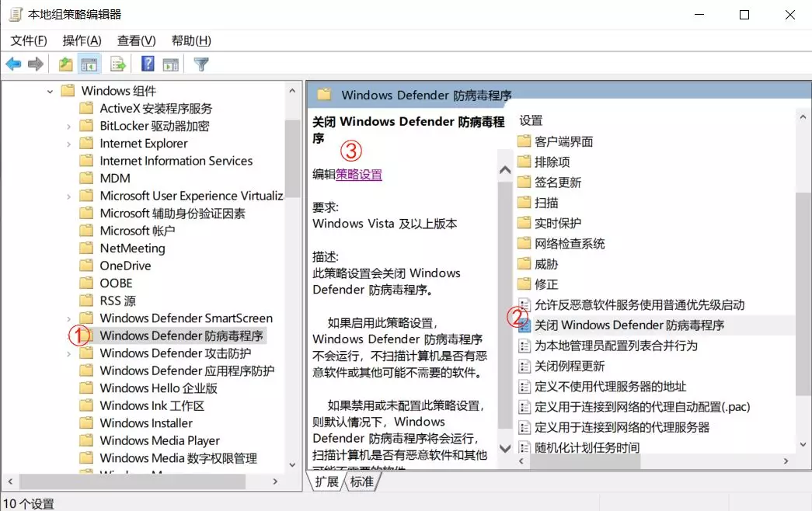Viewport: 812px width, 511px height.
Task: Collapse the Windows 组件 tree node
Action: pos(50,92)
